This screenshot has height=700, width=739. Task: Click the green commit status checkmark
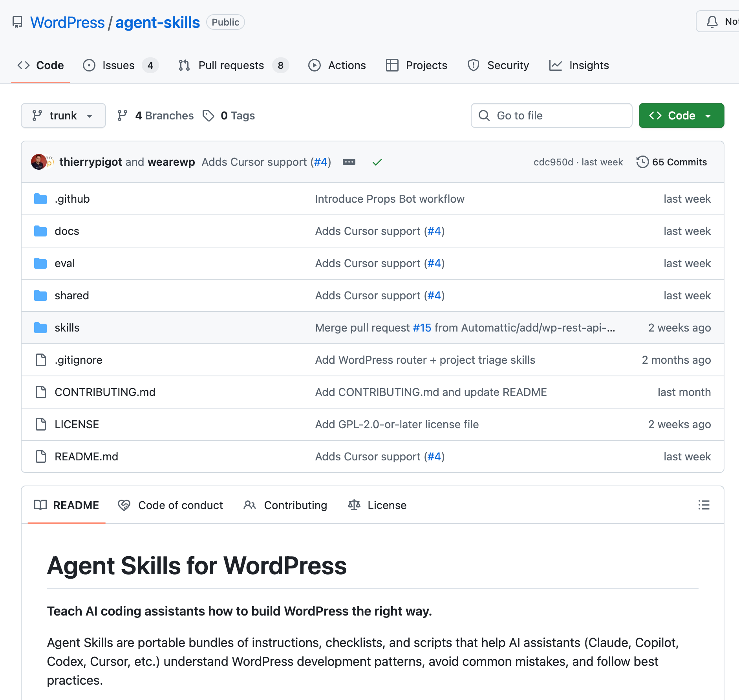pyautogui.click(x=377, y=162)
